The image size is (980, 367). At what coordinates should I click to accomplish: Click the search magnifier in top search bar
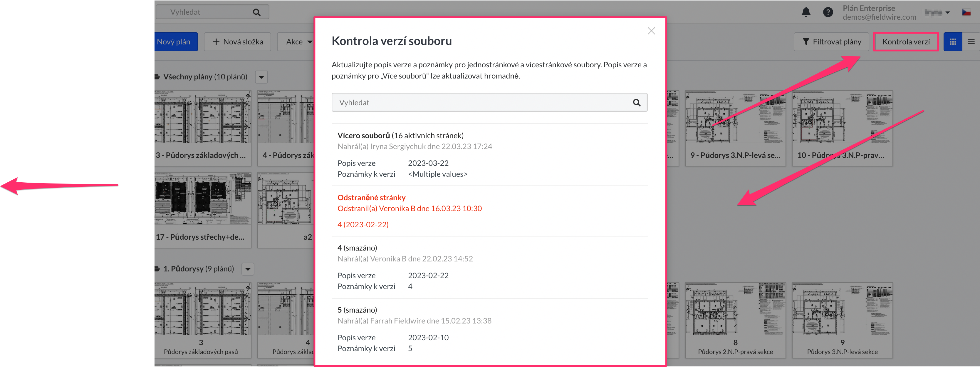point(256,11)
